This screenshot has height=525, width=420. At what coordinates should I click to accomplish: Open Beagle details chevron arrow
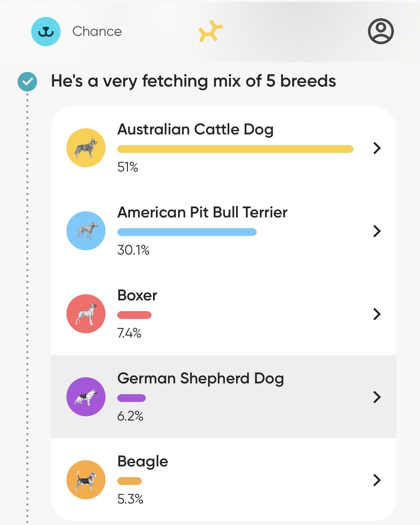377,480
